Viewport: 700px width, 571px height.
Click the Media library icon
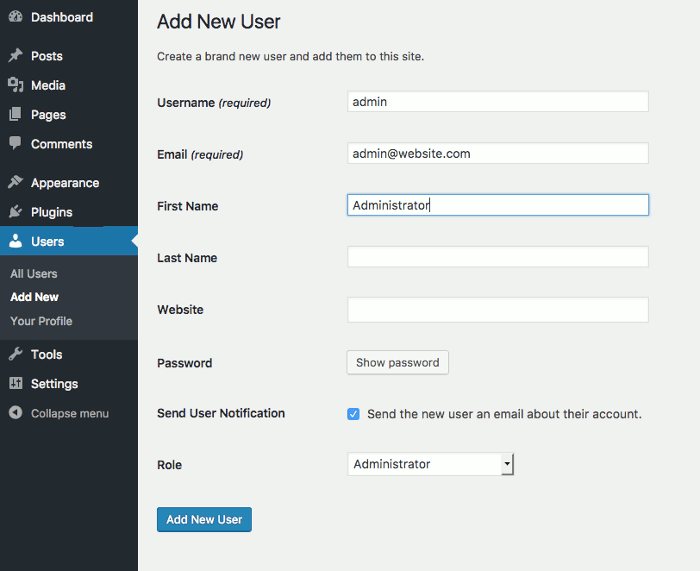pos(15,85)
